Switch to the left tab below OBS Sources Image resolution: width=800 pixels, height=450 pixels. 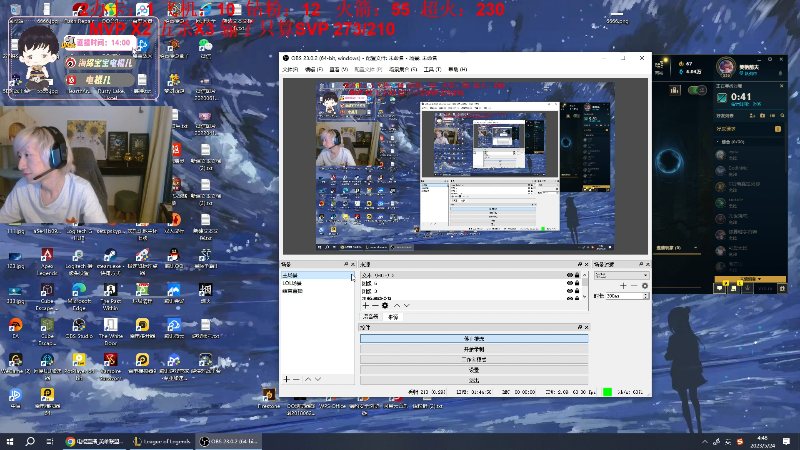coord(370,317)
